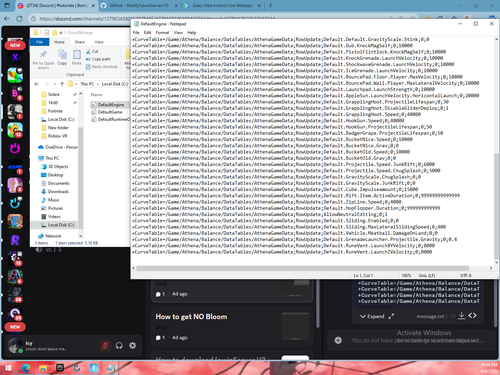500x375 pixels.
Task: Click Pin to Quick access in Explorer ribbon
Action: pyautogui.click(x=43, y=59)
